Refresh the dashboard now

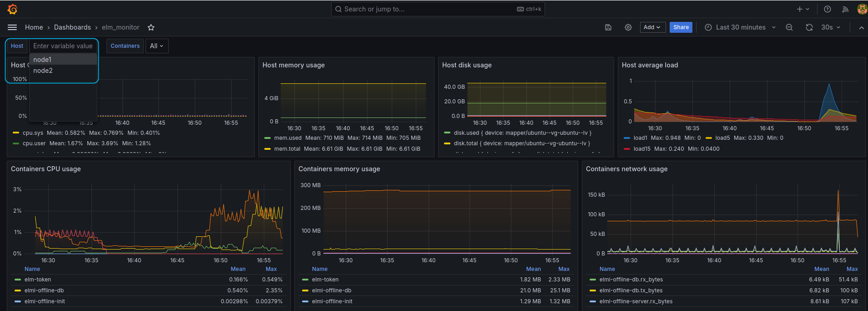pos(809,27)
